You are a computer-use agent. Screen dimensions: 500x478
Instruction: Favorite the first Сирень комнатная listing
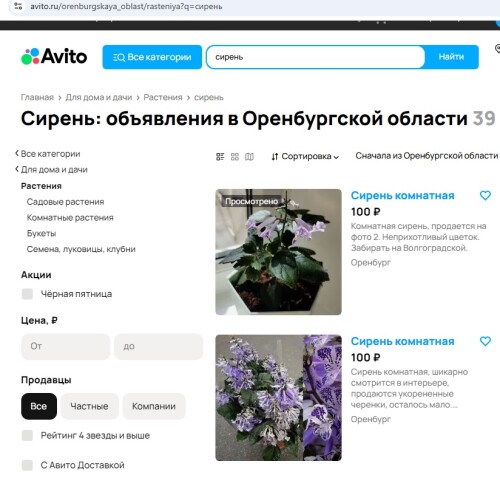pos(485,195)
